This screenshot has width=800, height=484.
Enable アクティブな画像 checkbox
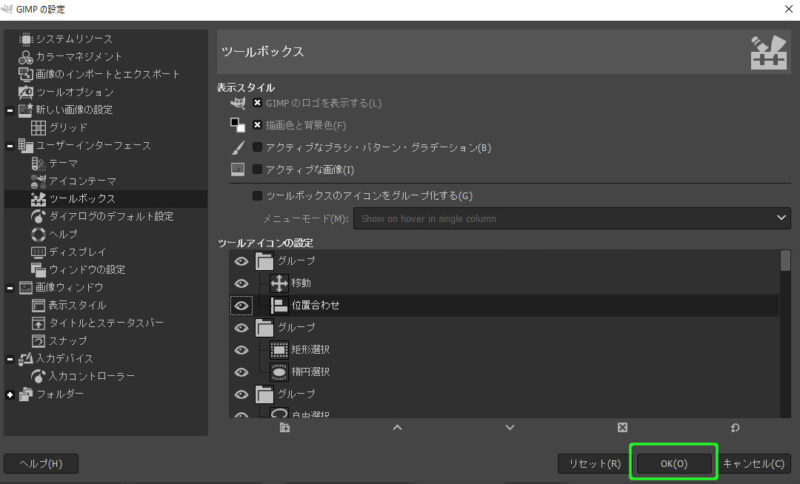pyautogui.click(x=257, y=170)
